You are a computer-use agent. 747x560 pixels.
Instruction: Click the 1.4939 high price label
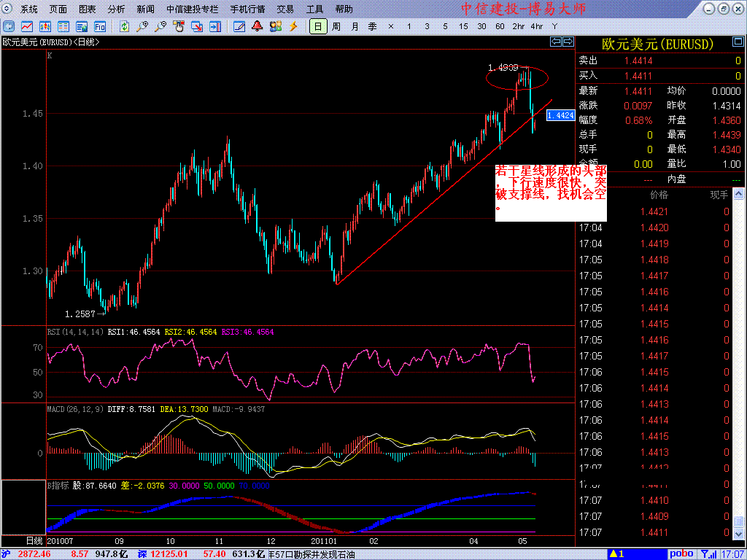click(x=503, y=68)
